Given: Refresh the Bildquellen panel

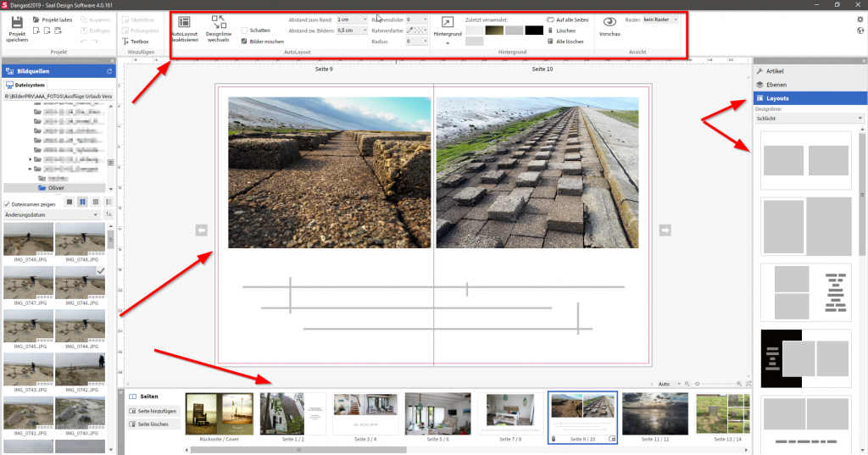Looking at the screenshot, I should coord(109,72).
